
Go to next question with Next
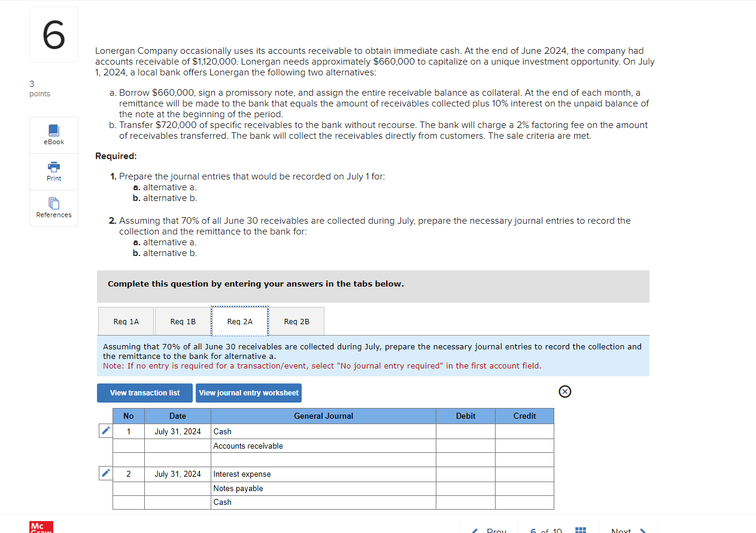[628, 531]
